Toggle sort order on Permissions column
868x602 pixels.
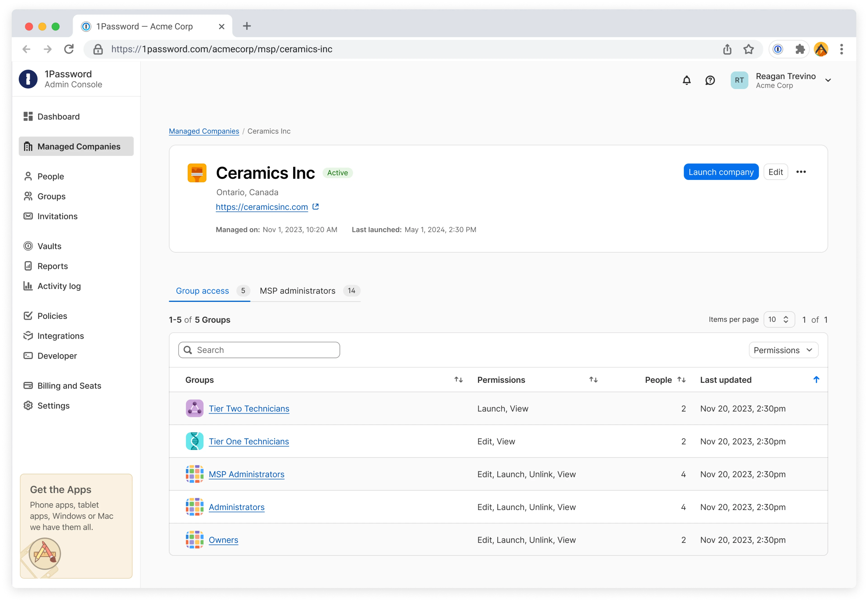pyautogui.click(x=593, y=380)
